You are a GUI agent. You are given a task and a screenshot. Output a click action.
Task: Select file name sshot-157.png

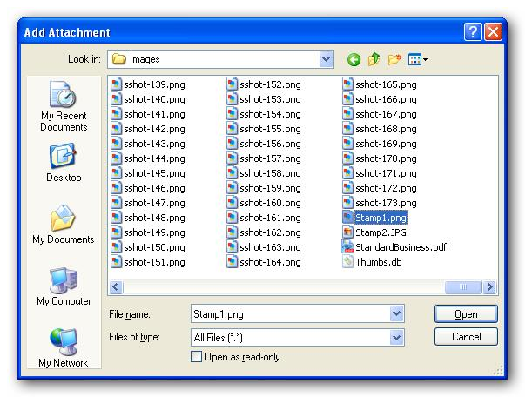coord(270,158)
